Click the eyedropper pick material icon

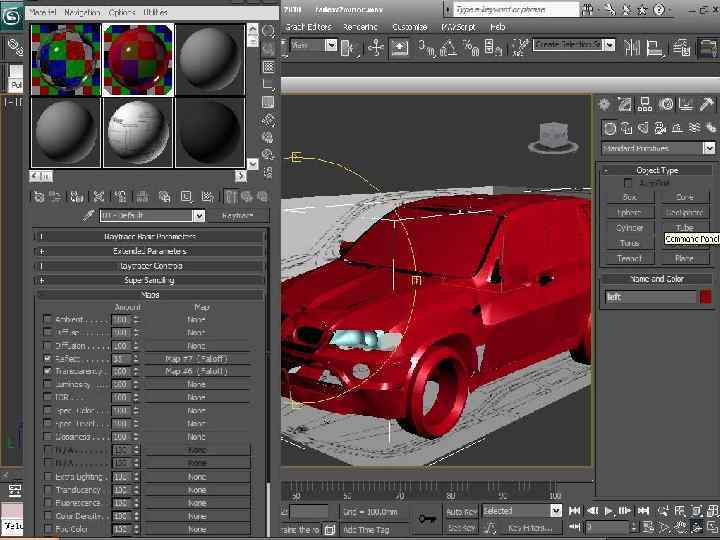[x=88, y=215]
